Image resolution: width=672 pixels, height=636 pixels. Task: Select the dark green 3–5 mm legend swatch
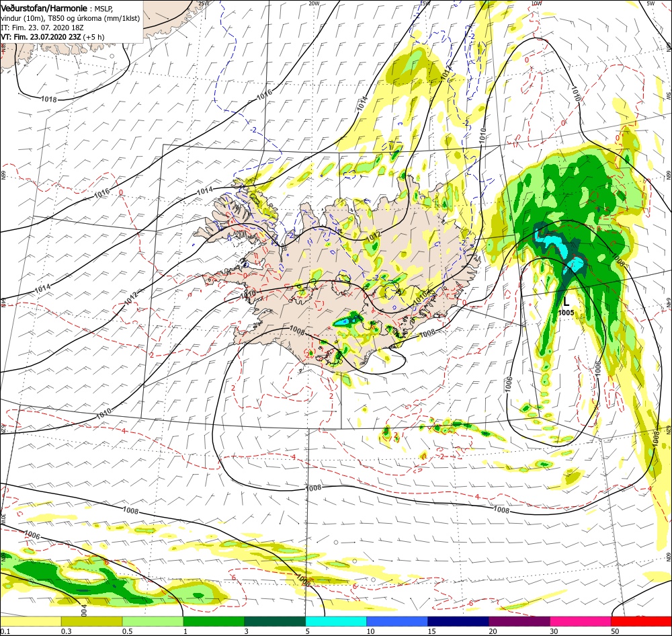[x=275, y=621]
